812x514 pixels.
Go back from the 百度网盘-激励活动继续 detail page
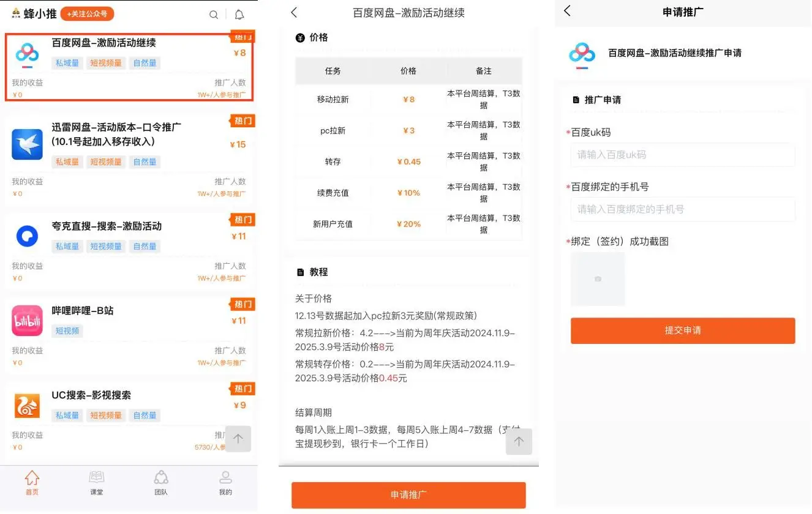click(294, 12)
